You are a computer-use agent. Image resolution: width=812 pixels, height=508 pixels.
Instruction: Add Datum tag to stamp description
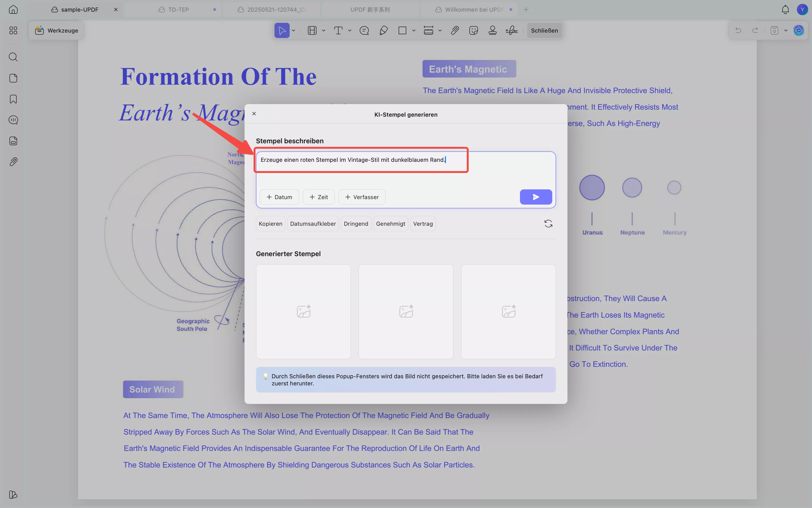[x=279, y=197]
